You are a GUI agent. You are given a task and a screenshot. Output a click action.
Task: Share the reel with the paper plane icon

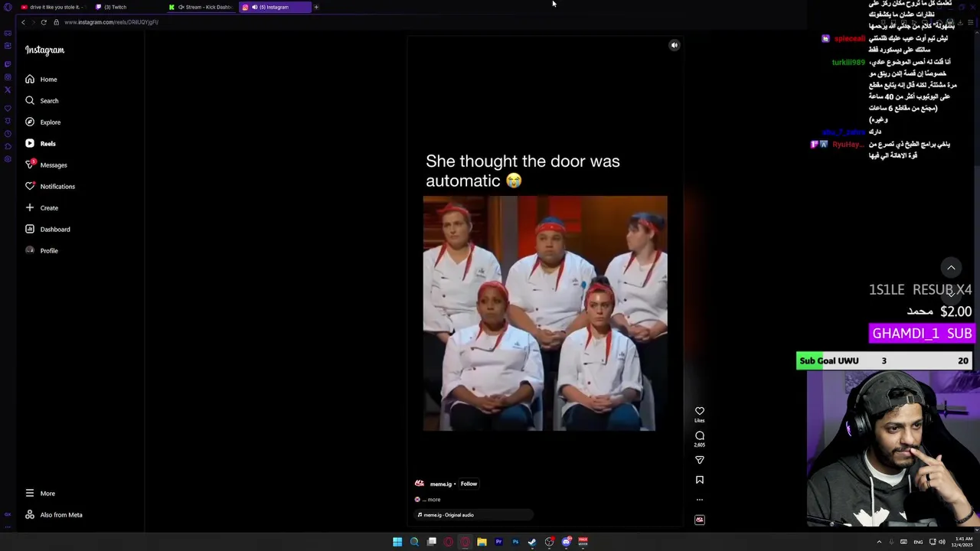click(699, 460)
